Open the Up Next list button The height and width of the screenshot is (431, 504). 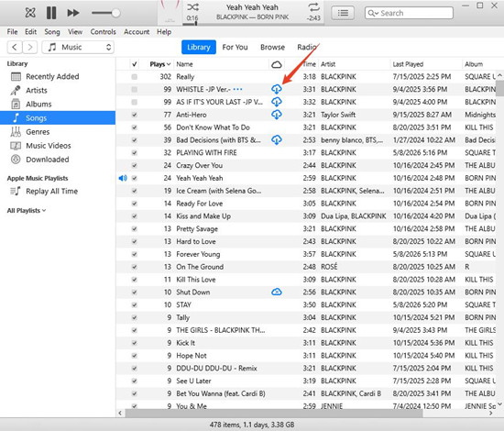343,13
